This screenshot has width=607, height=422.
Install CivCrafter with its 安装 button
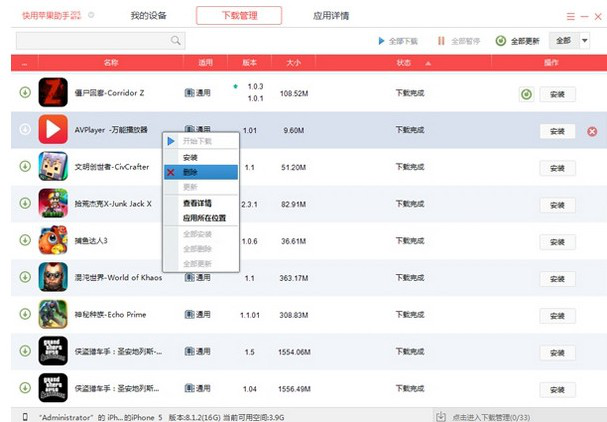[557, 168]
